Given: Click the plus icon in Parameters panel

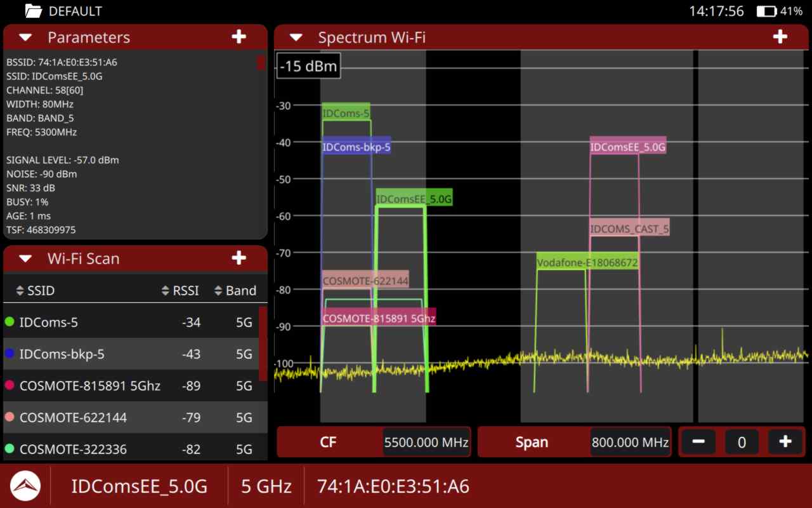Looking at the screenshot, I should [x=239, y=37].
